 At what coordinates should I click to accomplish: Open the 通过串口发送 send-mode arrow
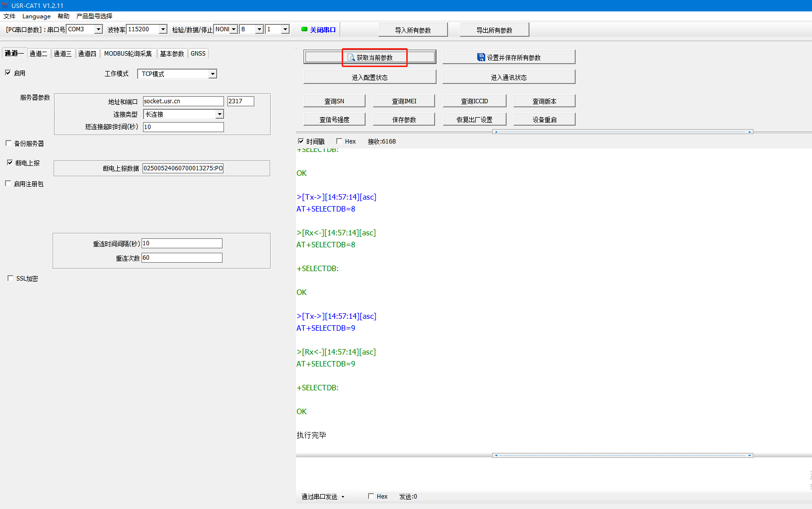(343, 497)
